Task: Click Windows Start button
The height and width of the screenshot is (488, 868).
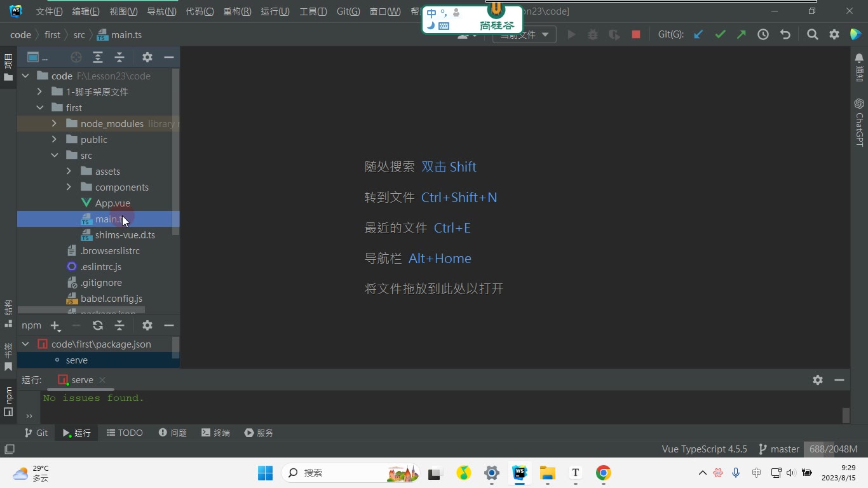Action: click(265, 473)
